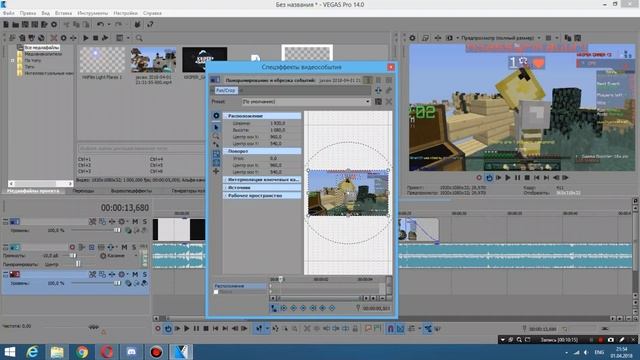Open the Справка menu
This screenshot has width=640, height=360.
pyautogui.click(x=152, y=13)
